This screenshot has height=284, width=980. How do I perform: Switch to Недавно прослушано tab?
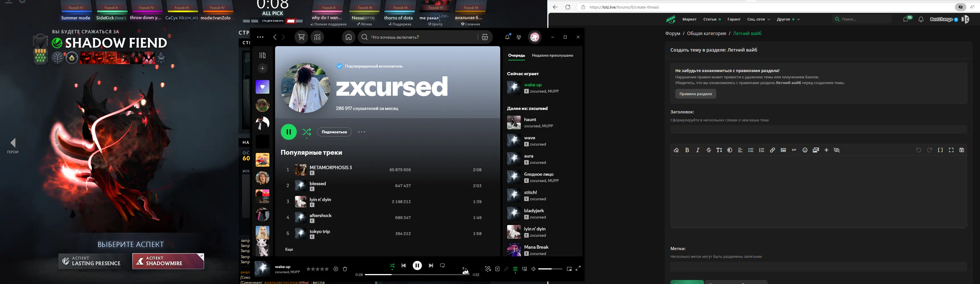point(552,56)
